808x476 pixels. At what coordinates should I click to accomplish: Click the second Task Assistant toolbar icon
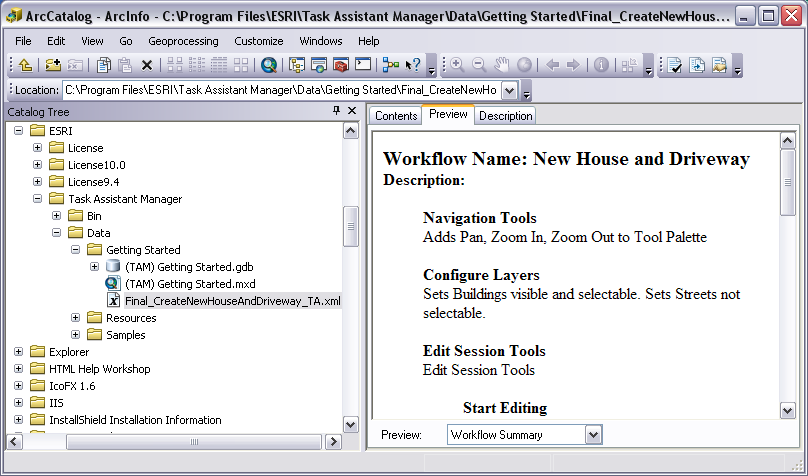click(697, 65)
